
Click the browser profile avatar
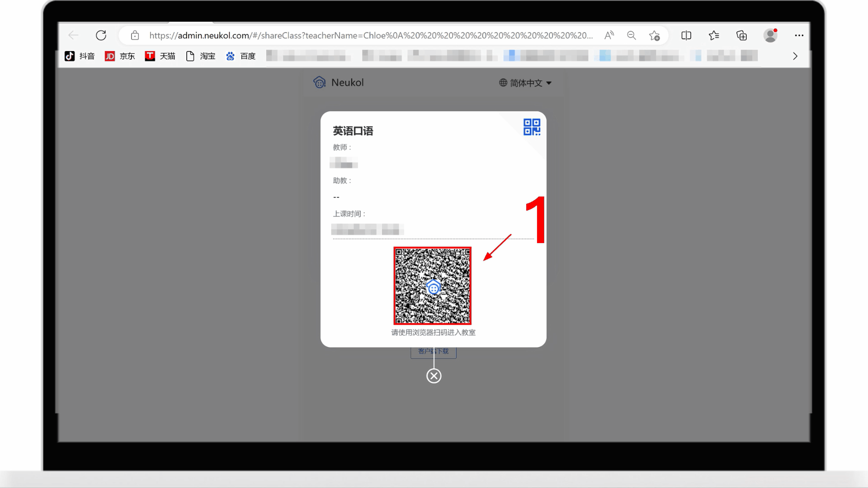(x=770, y=35)
